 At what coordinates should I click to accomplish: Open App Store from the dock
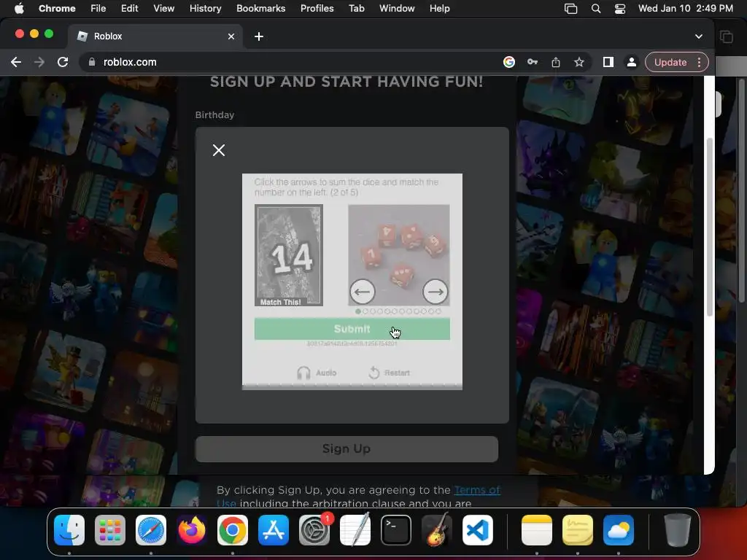pyautogui.click(x=274, y=530)
